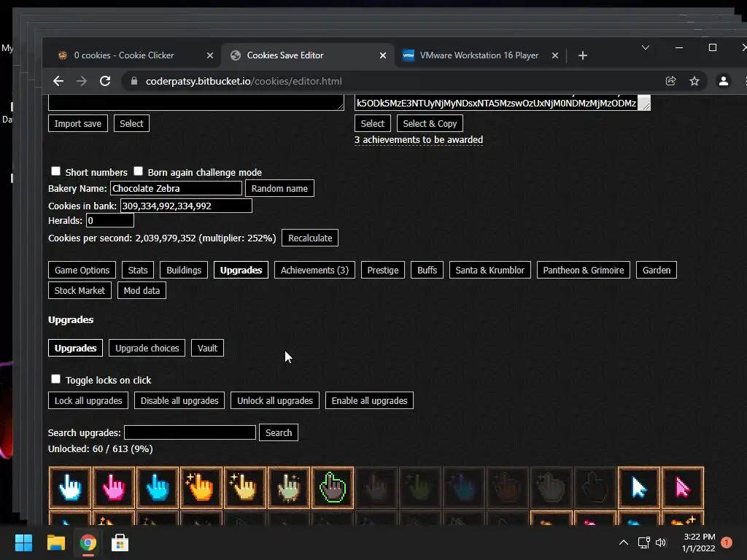Enable Toggle locks on click

[55, 379]
